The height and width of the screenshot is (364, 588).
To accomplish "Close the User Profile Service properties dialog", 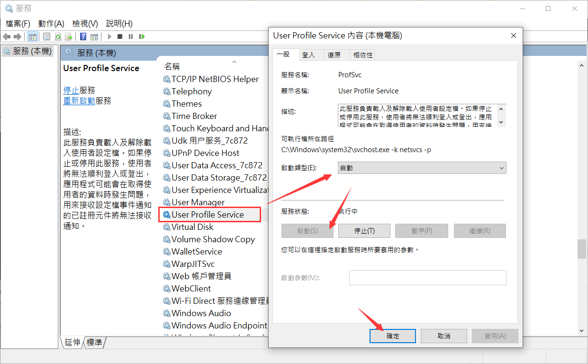I will (514, 36).
